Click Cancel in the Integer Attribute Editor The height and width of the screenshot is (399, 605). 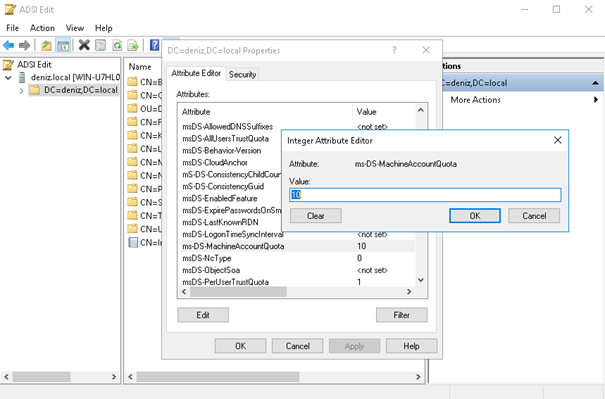tap(534, 216)
